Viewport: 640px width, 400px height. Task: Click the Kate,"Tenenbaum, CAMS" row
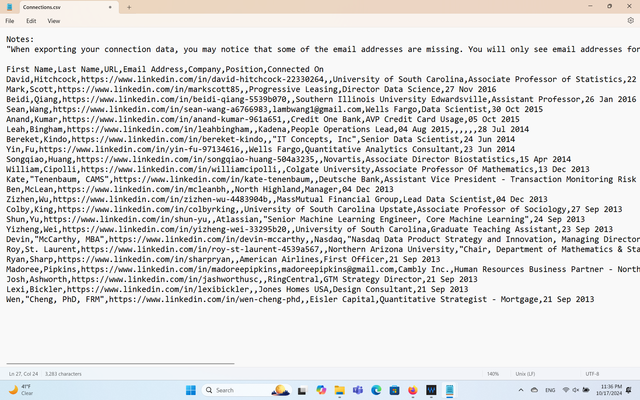323,179
